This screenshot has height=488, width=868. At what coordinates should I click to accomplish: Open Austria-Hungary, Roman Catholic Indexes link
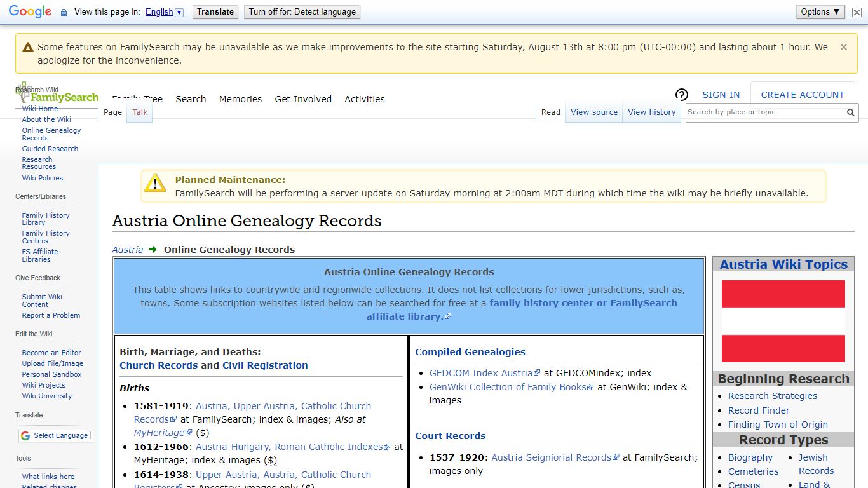pyautogui.click(x=293, y=447)
